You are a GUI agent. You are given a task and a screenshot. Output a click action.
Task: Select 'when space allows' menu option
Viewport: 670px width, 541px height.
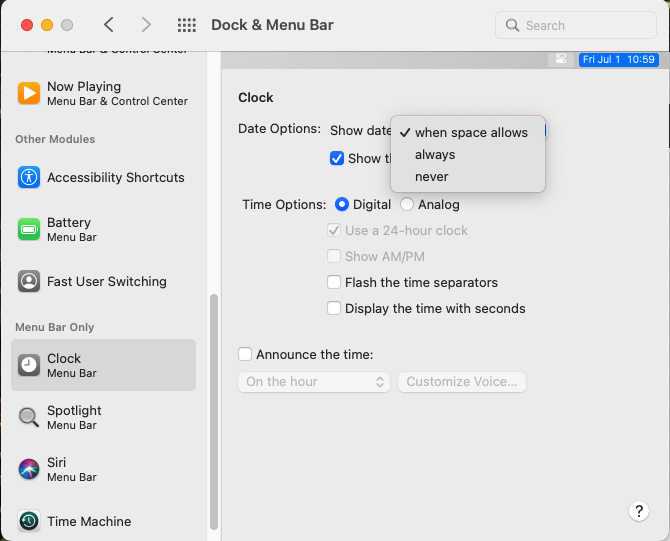tap(470, 132)
